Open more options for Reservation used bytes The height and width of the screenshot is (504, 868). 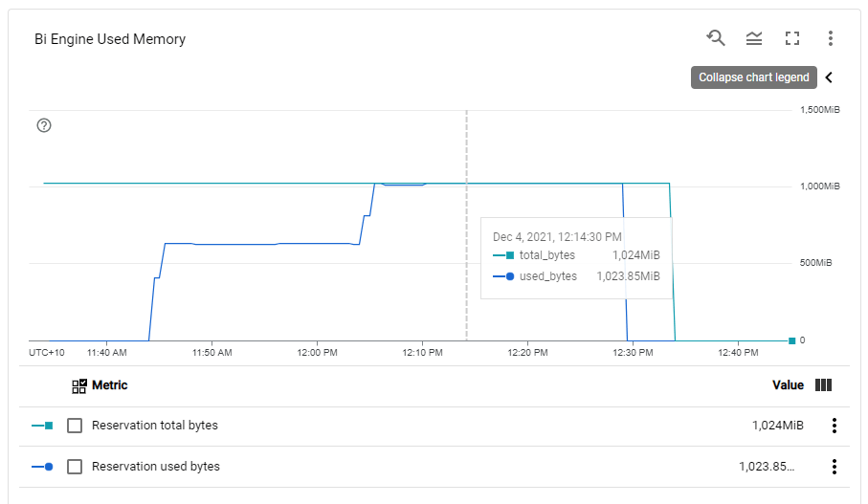(x=835, y=467)
